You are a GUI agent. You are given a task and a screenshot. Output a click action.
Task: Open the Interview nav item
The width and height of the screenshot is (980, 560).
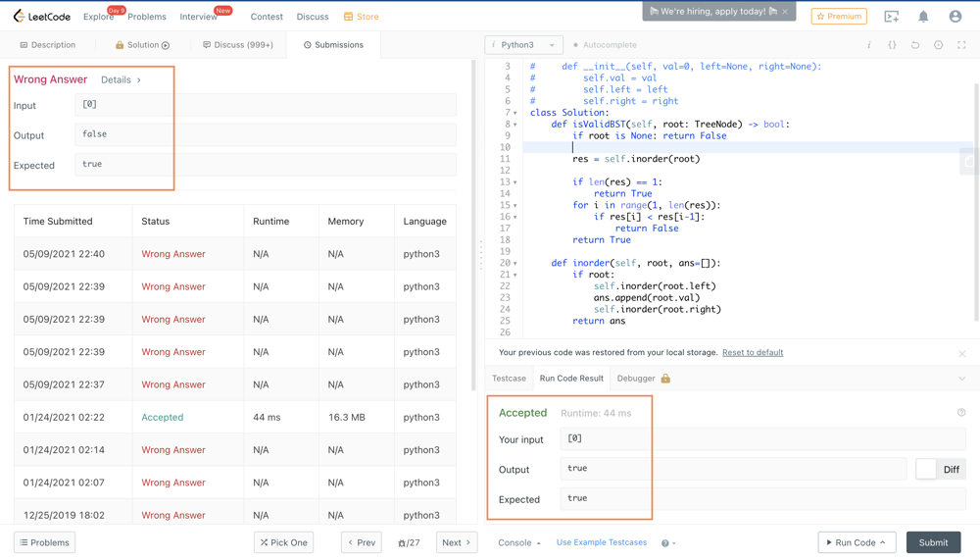[198, 17]
